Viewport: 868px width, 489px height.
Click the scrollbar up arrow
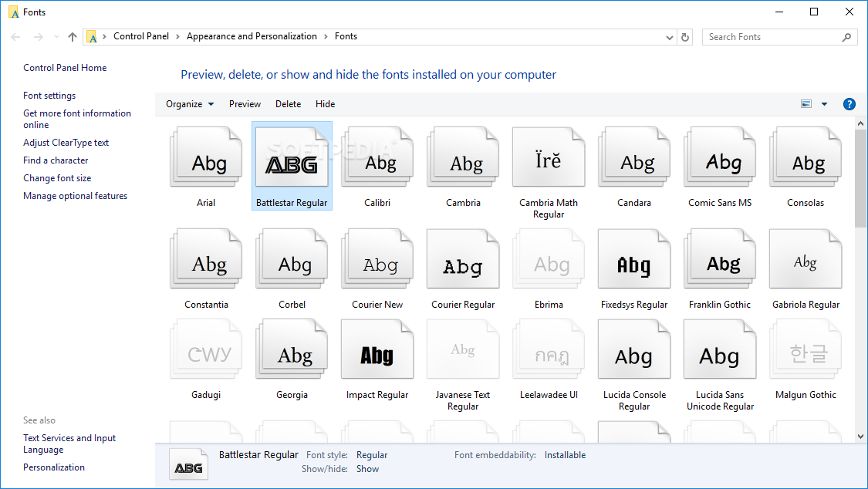[x=860, y=123]
